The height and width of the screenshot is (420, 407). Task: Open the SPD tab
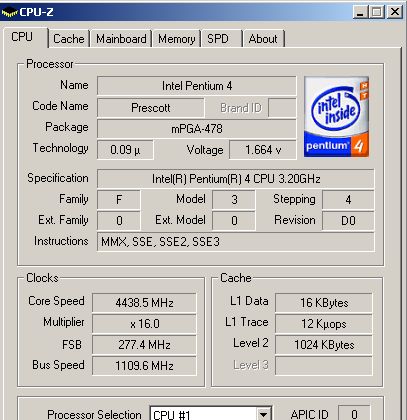(222, 39)
